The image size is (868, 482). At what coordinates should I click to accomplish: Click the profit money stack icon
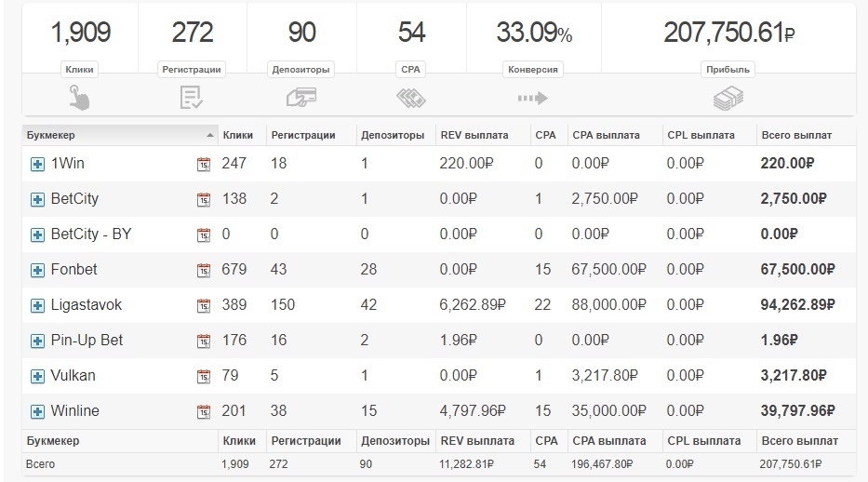[728, 97]
